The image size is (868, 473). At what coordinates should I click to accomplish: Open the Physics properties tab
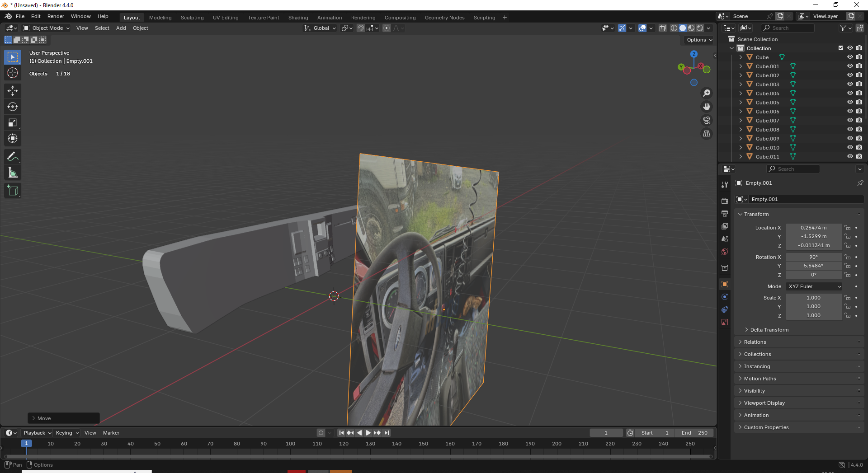coord(725,297)
